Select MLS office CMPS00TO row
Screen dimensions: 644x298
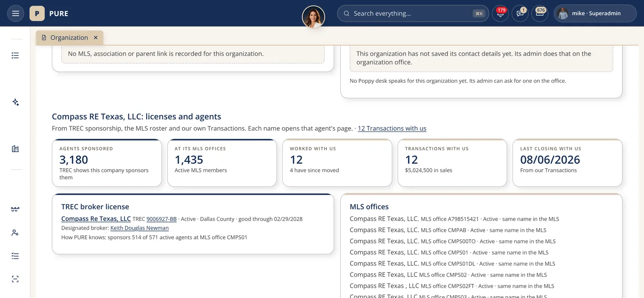click(x=453, y=241)
